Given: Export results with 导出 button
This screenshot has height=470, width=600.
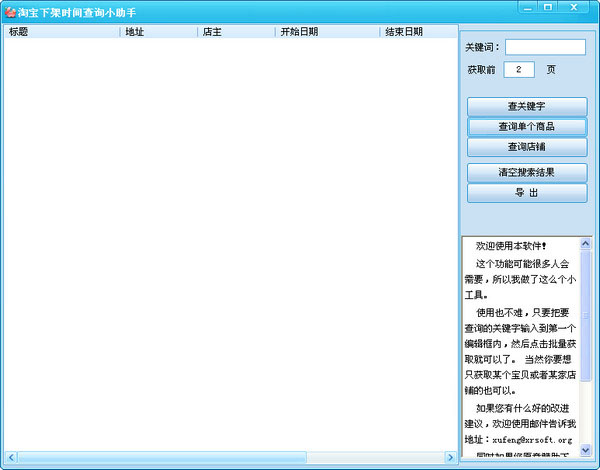Looking at the screenshot, I should [x=527, y=193].
